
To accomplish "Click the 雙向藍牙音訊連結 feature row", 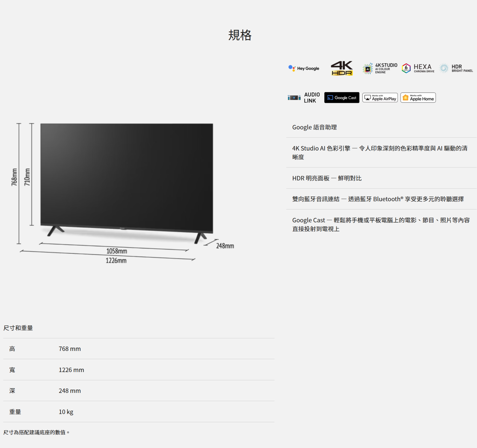I will coord(381,199).
